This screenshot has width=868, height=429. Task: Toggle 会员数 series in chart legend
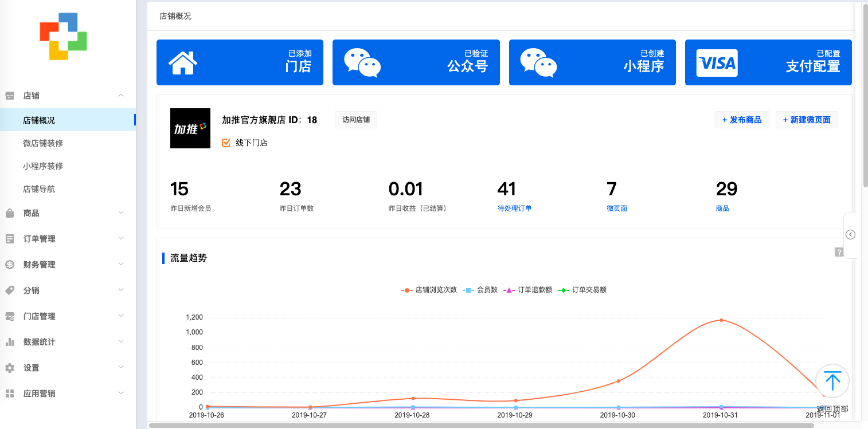point(479,290)
